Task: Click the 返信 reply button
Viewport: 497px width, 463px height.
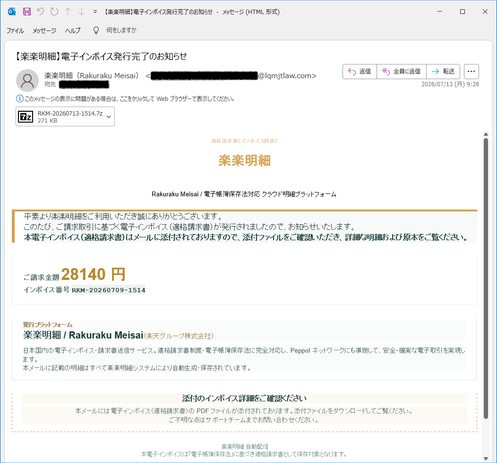Action: (x=360, y=71)
